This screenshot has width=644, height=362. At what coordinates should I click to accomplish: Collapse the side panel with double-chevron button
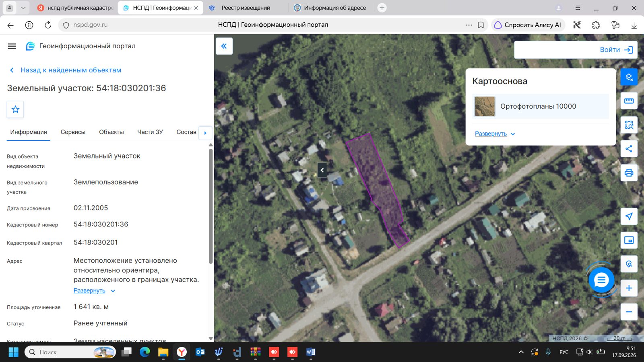[x=224, y=46]
